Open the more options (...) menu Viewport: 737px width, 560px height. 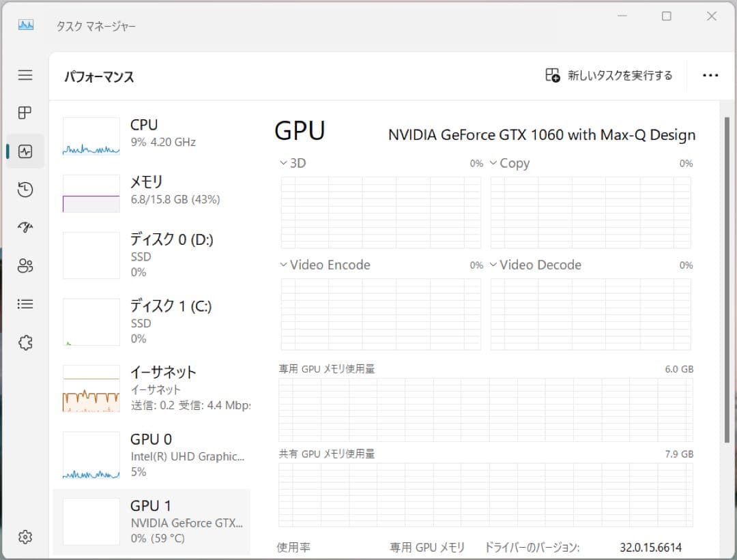[711, 75]
